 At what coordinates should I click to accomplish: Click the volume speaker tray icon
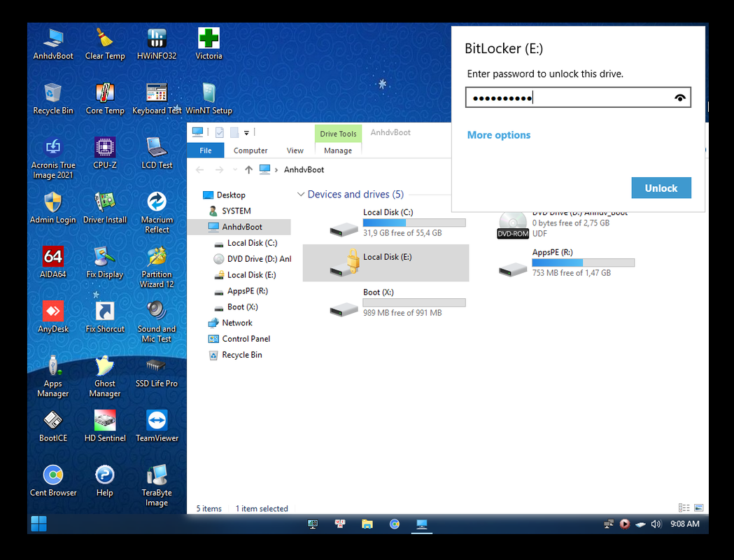click(656, 524)
